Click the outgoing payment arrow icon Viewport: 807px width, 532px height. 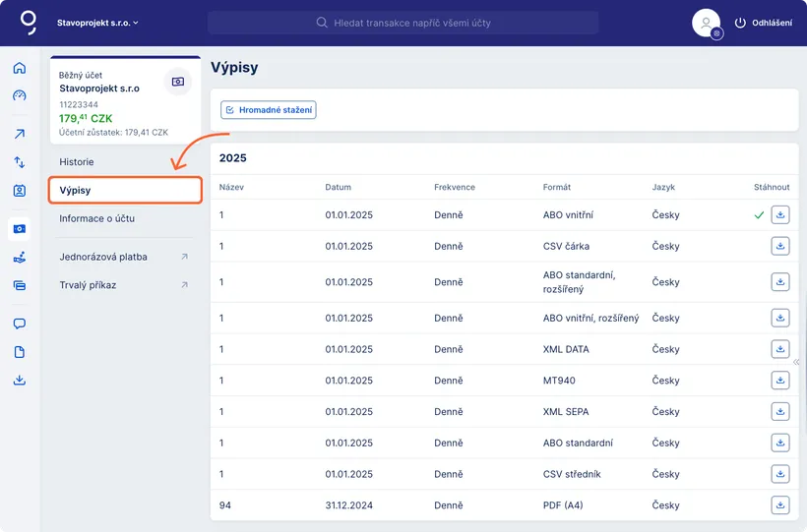19,134
